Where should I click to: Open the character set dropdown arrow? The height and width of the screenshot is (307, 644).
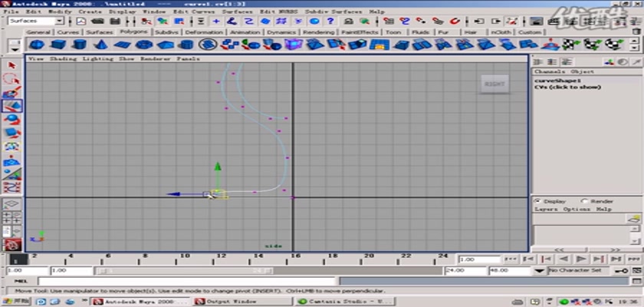[539, 270]
